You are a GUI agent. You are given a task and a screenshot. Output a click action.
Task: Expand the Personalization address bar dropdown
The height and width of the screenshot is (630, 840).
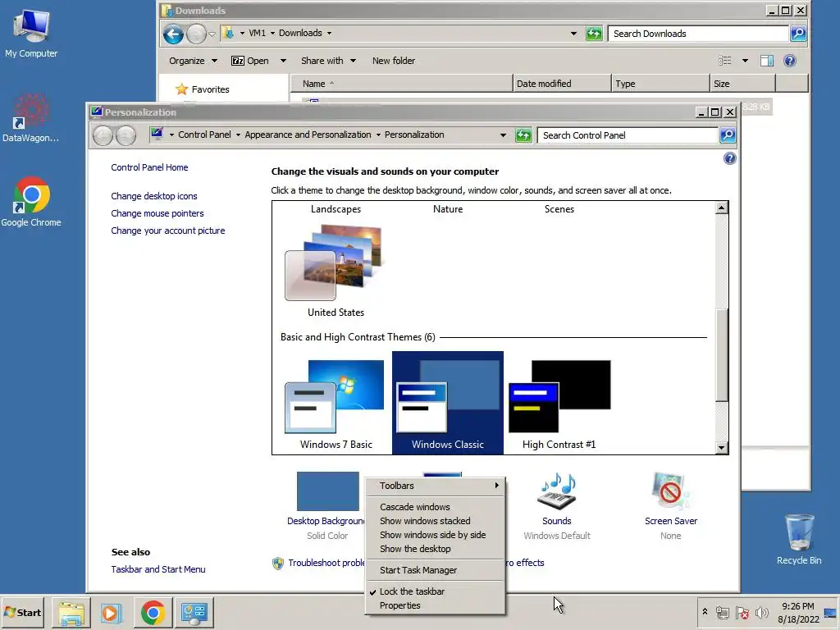pyautogui.click(x=503, y=135)
